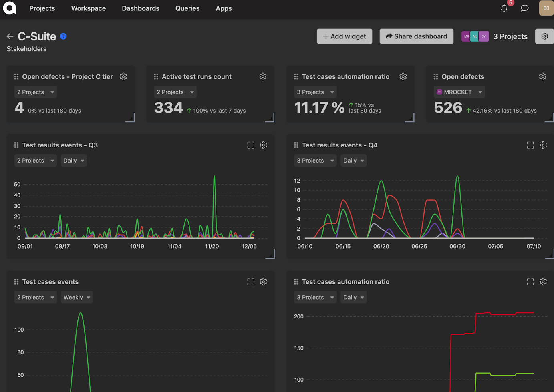The height and width of the screenshot is (392, 554).
Task: Expand the 3 Projects dropdown in Q4 widget
Action: pyautogui.click(x=315, y=161)
